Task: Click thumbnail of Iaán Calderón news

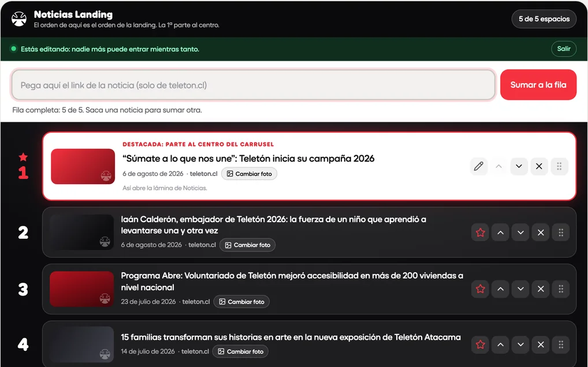Action: 82,232
